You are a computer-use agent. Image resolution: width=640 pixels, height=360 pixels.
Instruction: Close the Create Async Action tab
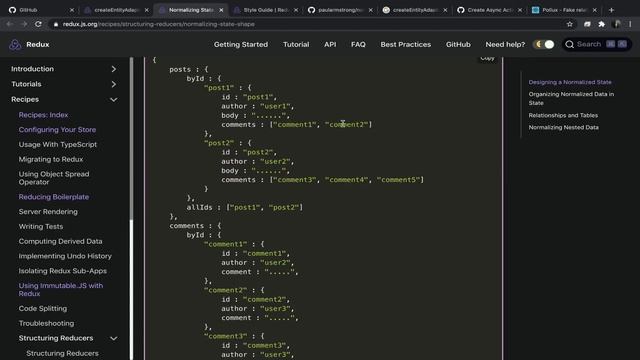click(x=520, y=10)
